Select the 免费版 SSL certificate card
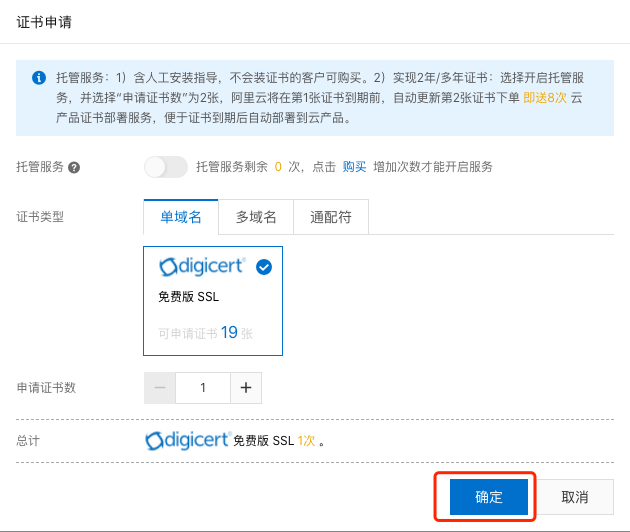 coord(213,301)
